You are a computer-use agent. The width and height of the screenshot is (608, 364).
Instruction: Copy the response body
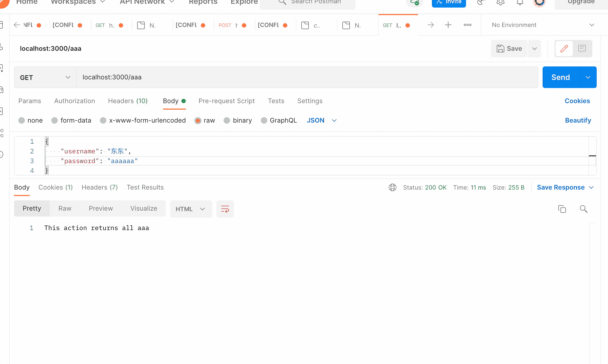pos(562,209)
